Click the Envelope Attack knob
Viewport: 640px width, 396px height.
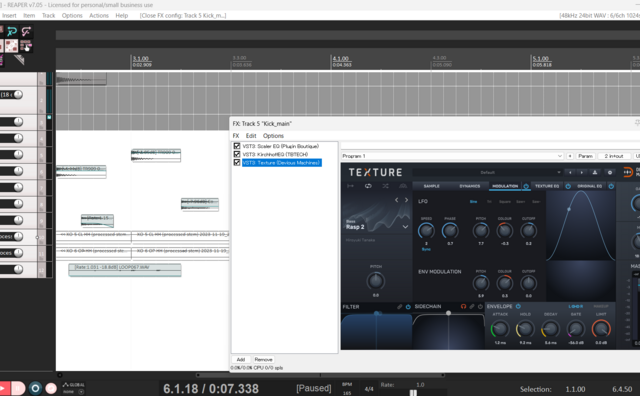point(500,329)
